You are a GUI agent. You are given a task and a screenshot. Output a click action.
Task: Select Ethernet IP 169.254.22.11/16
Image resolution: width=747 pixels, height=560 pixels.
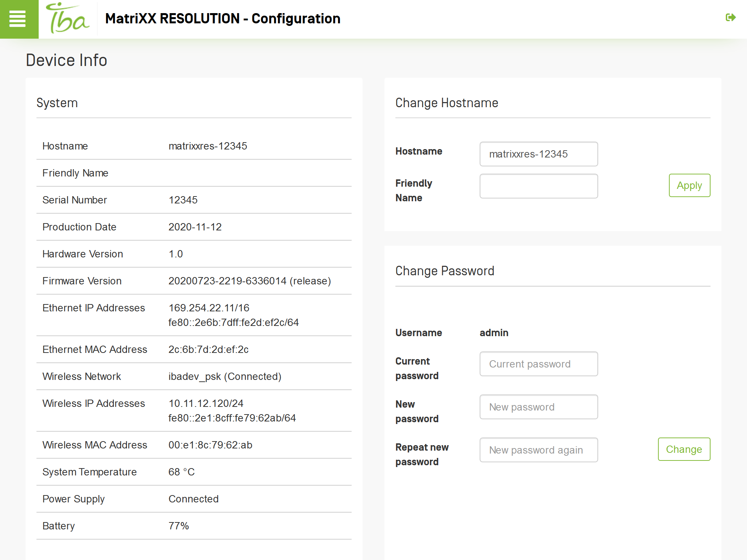(209, 308)
